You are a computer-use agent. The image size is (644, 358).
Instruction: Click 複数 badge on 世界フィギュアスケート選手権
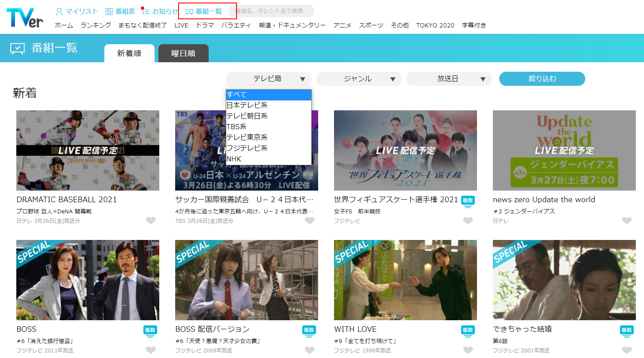coord(468,201)
